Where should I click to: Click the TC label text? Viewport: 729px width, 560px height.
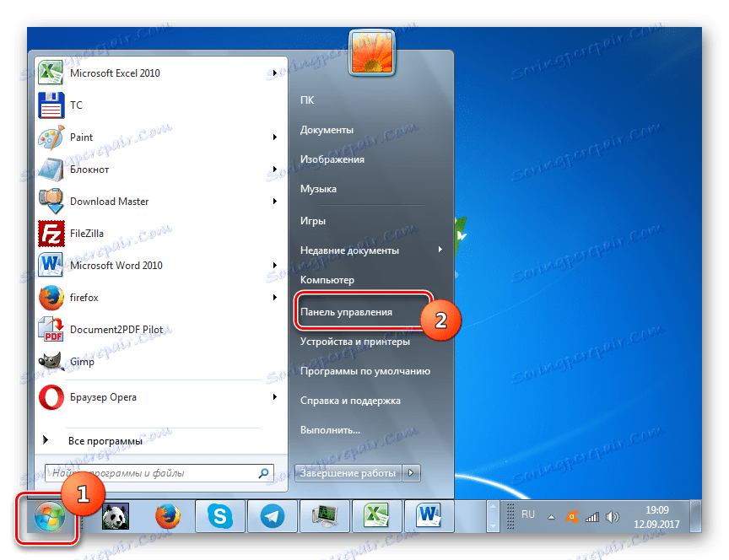pos(76,105)
